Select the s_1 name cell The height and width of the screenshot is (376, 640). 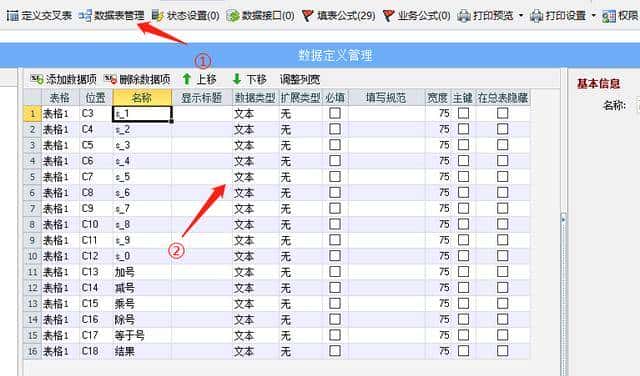click(x=142, y=113)
